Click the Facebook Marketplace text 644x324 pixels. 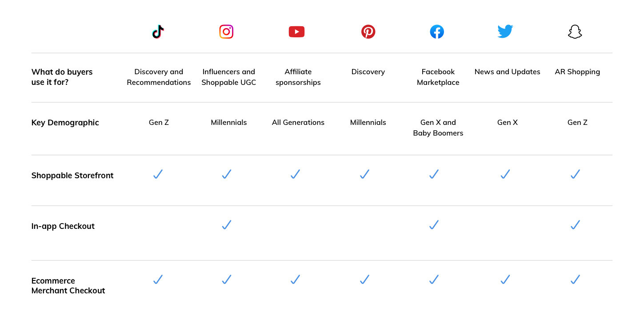[x=438, y=77]
